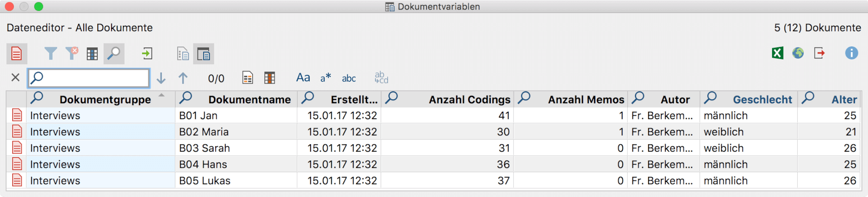
Task: Open table as HTML globe icon
Action: pyautogui.click(x=798, y=53)
